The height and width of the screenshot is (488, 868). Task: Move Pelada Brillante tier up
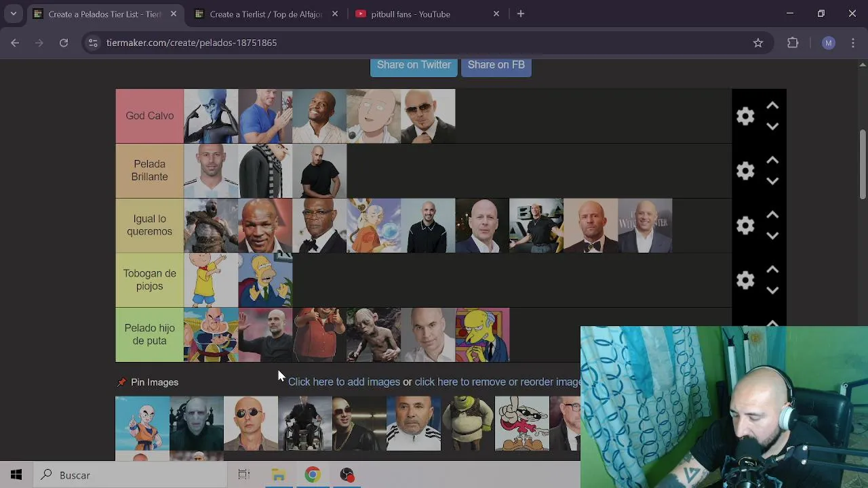772,161
